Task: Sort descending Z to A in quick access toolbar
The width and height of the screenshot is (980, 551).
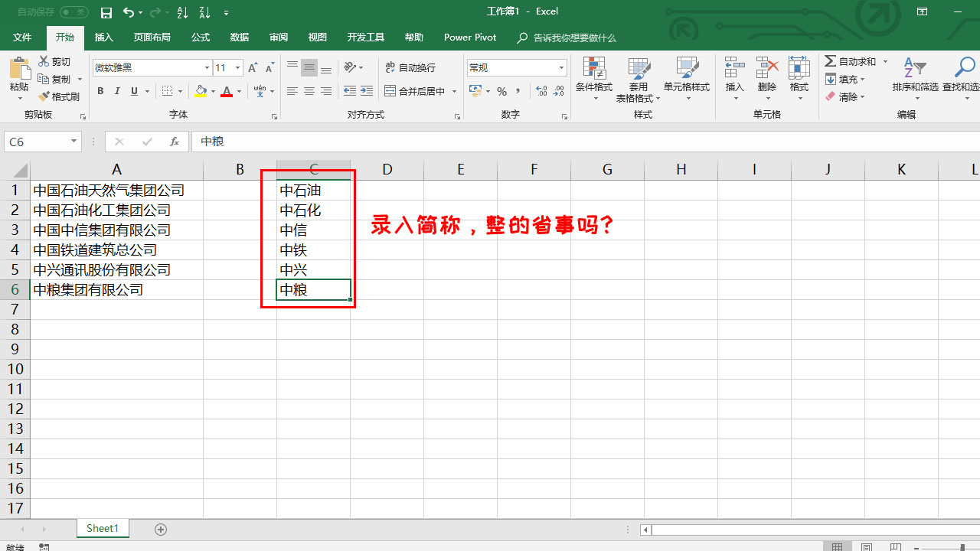Action: click(204, 12)
